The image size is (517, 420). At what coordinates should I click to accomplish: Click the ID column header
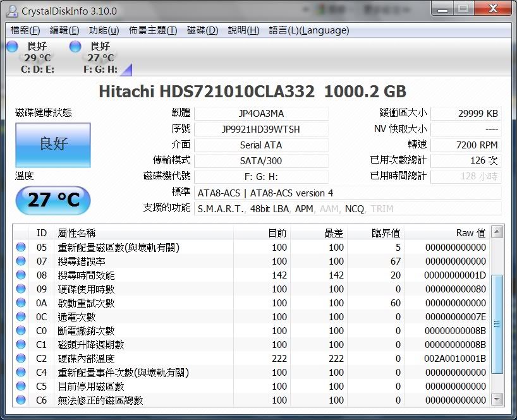click(42, 233)
